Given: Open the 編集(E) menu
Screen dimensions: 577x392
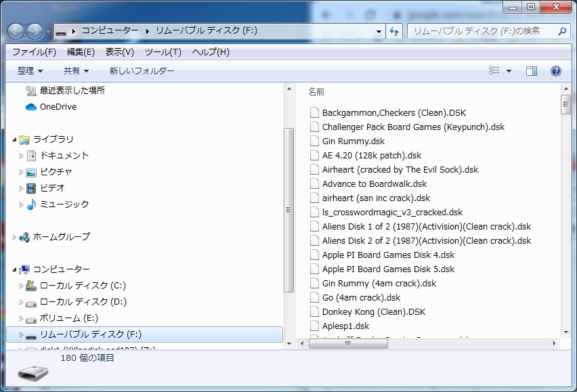Looking at the screenshot, I should (x=81, y=52).
